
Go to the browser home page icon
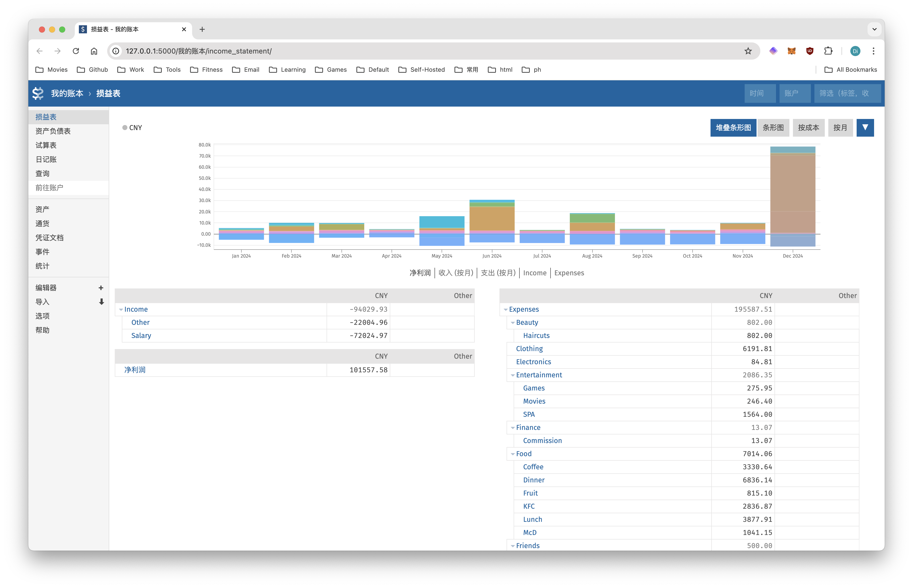coord(94,51)
